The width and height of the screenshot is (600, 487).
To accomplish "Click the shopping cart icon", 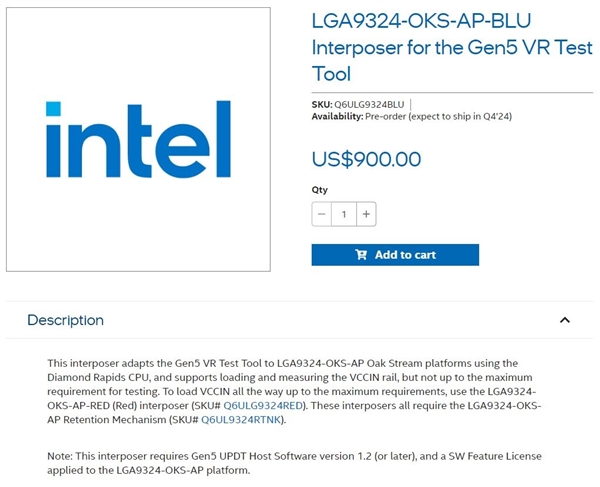I will pos(361,255).
